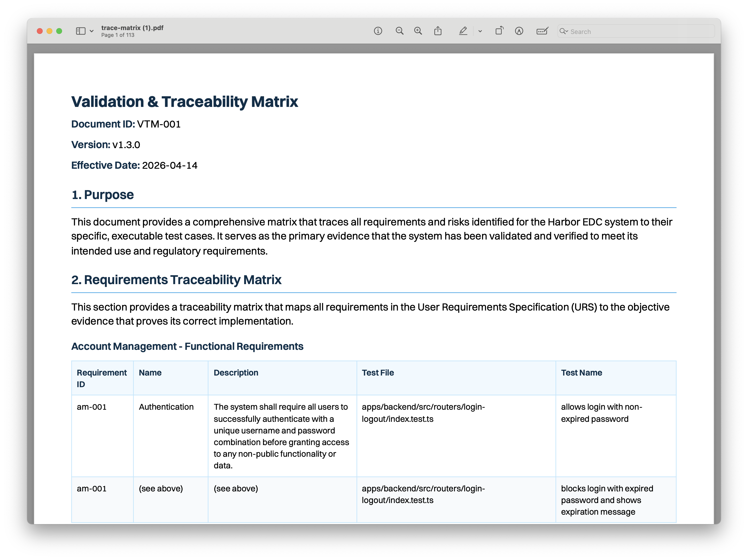Toggle the form filling toolbar

pos(542,31)
